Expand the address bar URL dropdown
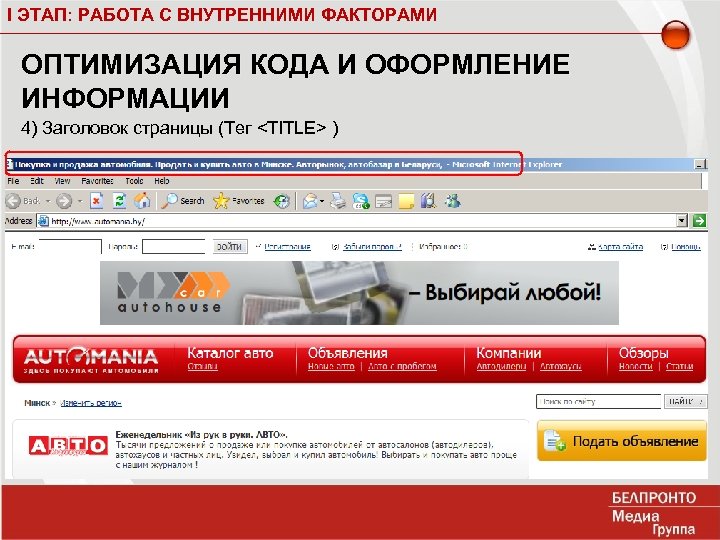 (682, 221)
